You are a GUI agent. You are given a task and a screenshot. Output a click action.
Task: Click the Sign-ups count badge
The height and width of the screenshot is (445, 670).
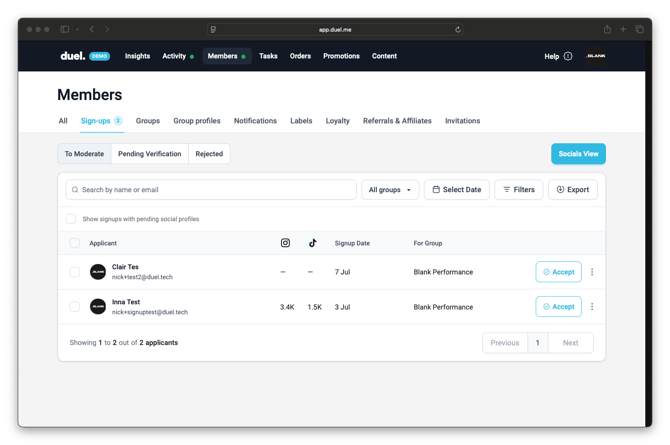[118, 121]
